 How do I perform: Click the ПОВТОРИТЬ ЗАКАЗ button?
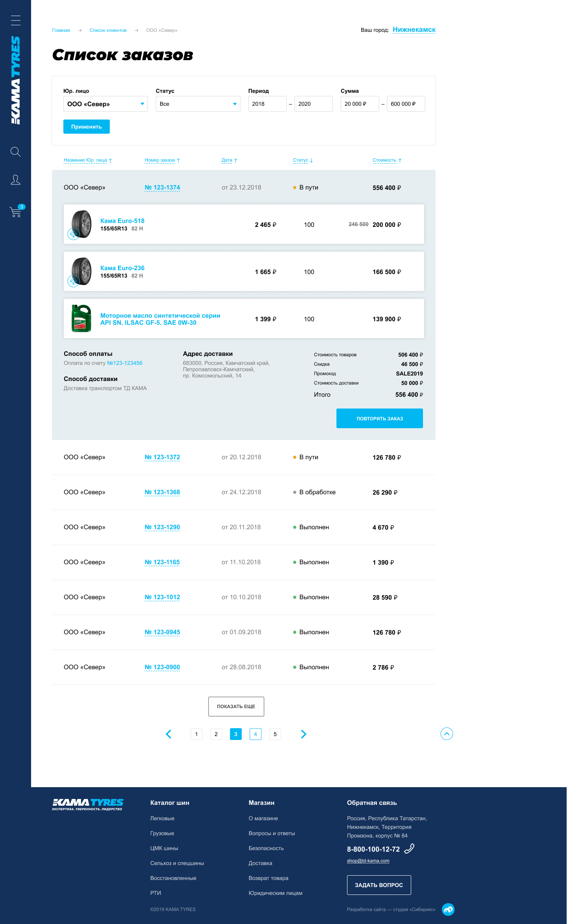pos(379,418)
